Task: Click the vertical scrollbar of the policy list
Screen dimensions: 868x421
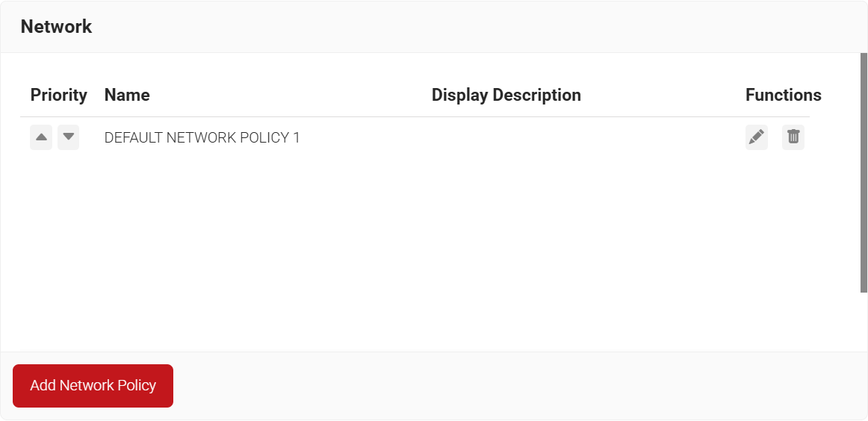Action: pyautogui.click(x=864, y=172)
